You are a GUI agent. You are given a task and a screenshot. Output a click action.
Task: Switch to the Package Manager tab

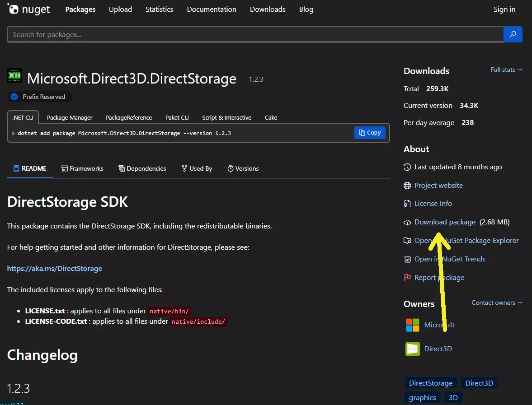pyautogui.click(x=70, y=117)
